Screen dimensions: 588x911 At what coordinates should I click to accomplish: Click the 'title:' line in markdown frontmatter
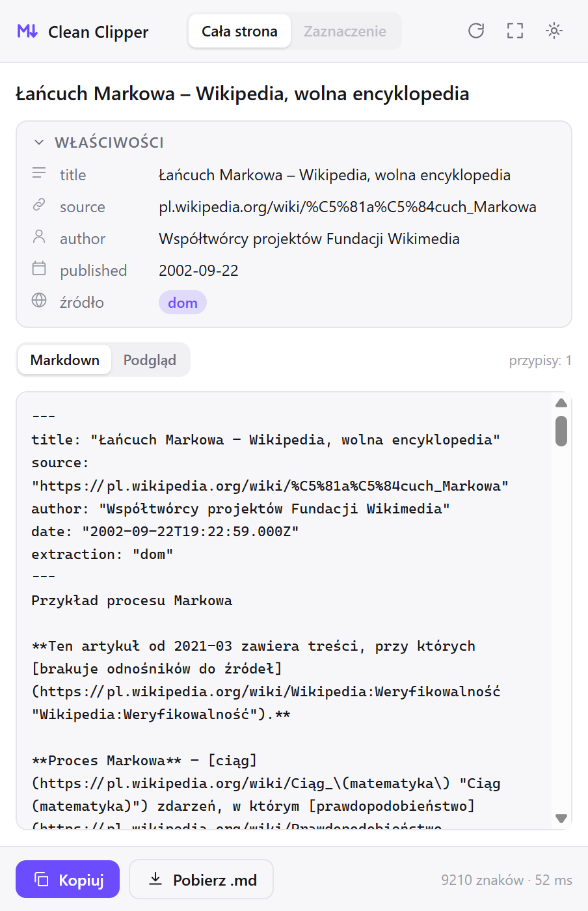265,440
